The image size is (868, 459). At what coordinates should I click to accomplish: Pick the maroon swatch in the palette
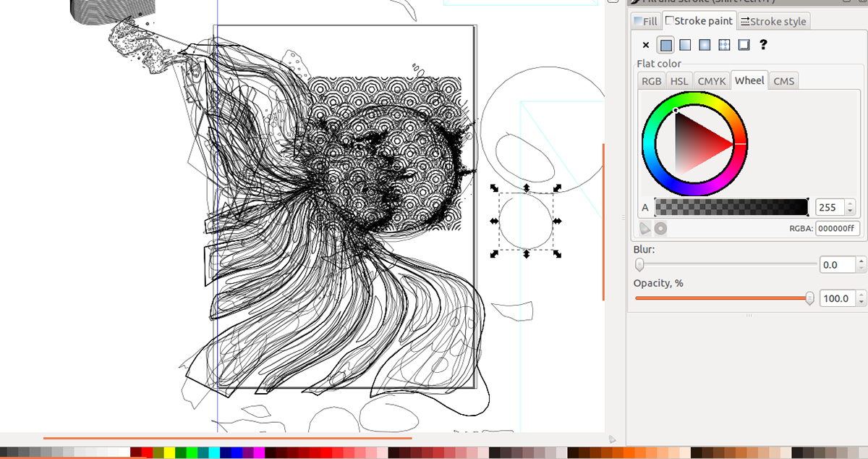(x=135, y=452)
